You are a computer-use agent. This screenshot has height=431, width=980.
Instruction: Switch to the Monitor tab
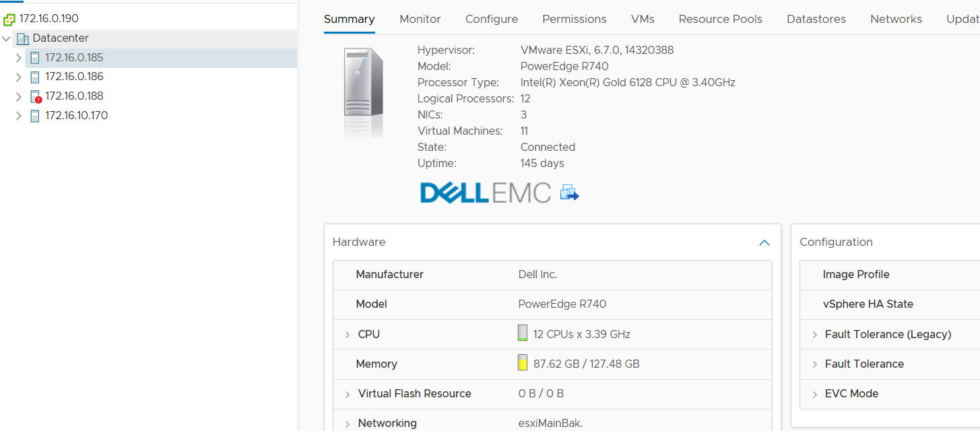(x=420, y=19)
